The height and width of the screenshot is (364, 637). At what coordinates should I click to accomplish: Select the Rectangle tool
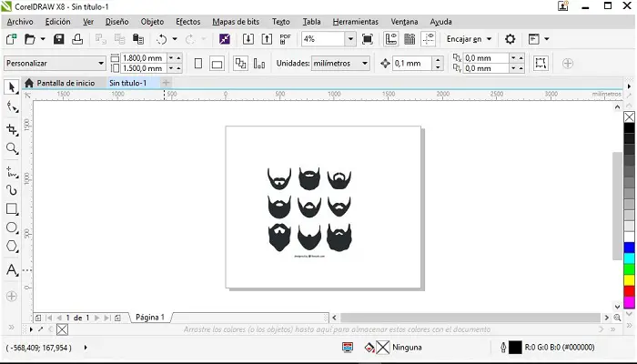point(12,209)
